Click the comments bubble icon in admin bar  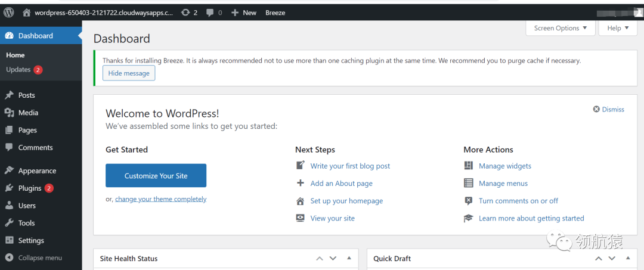click(x=210, y=13)
